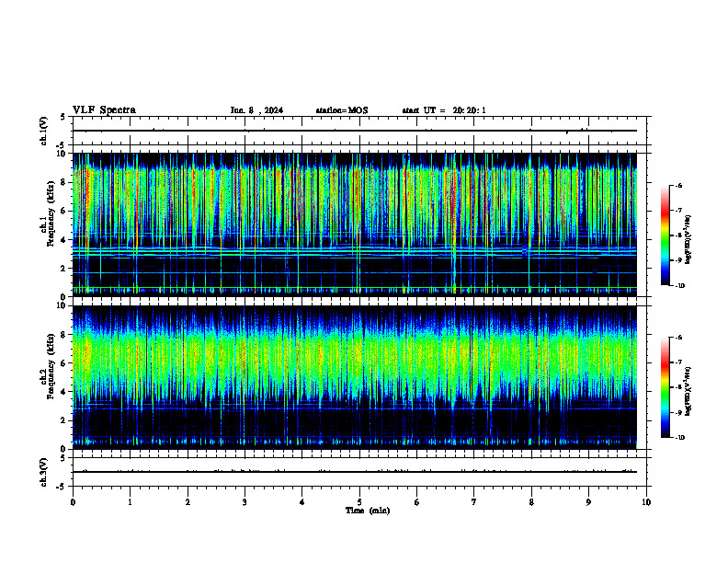Click the "-10" label on ch.1 color bar
Screen dimensions: 728x563
[x=679, y=286]
